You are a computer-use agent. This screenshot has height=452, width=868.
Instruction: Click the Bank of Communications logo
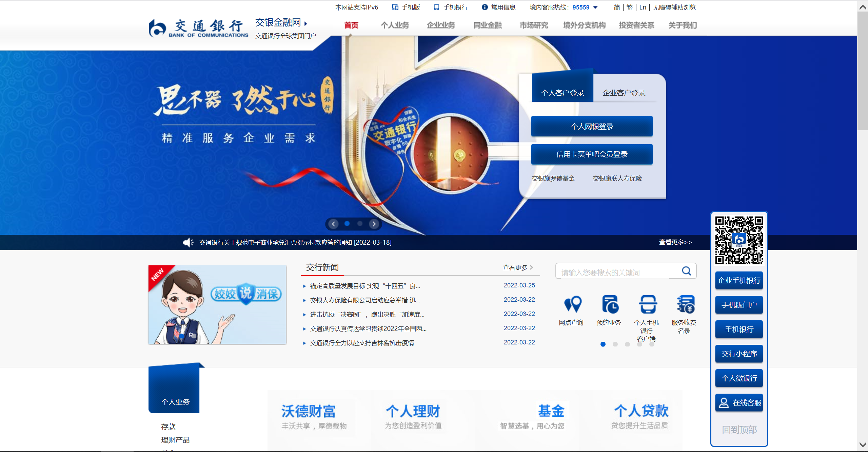click(x=198, y=28)
